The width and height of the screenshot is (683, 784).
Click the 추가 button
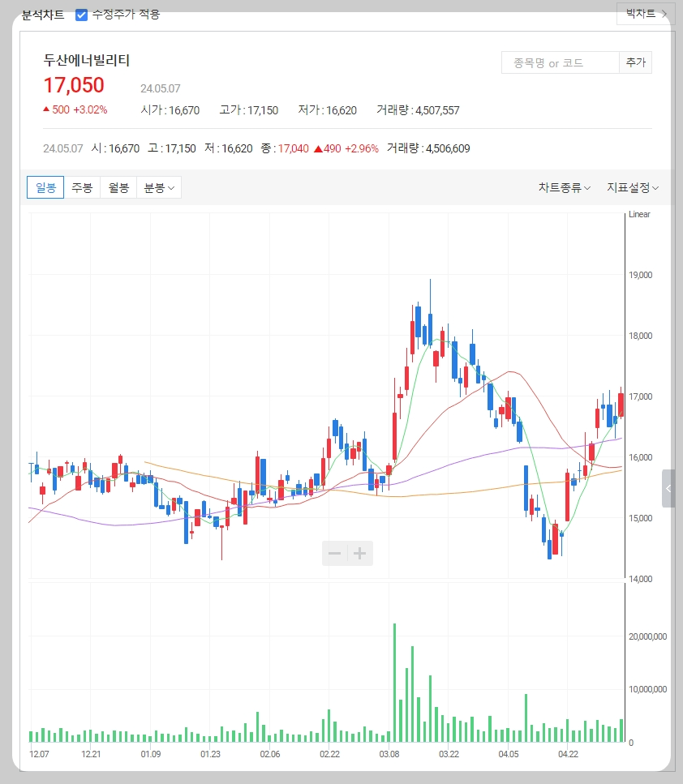point(635,62)
